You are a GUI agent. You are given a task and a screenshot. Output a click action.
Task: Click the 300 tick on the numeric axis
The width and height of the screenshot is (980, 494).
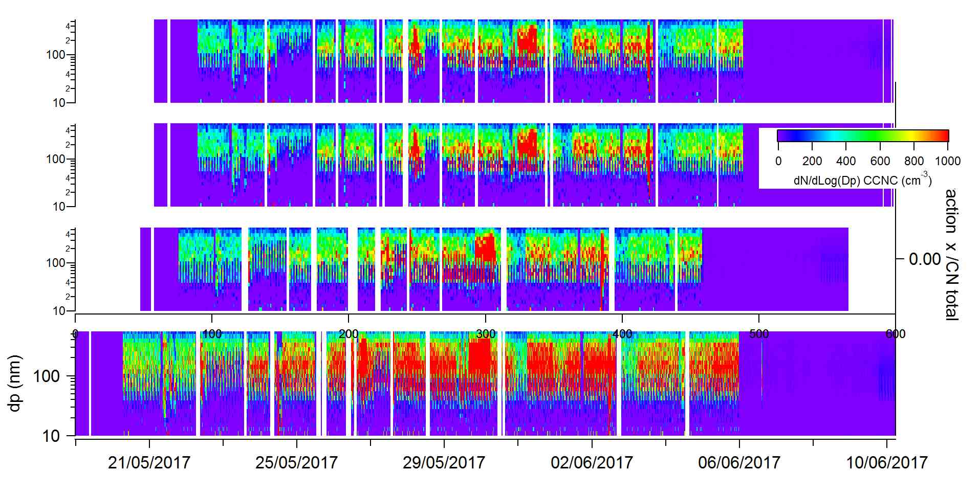486,334
